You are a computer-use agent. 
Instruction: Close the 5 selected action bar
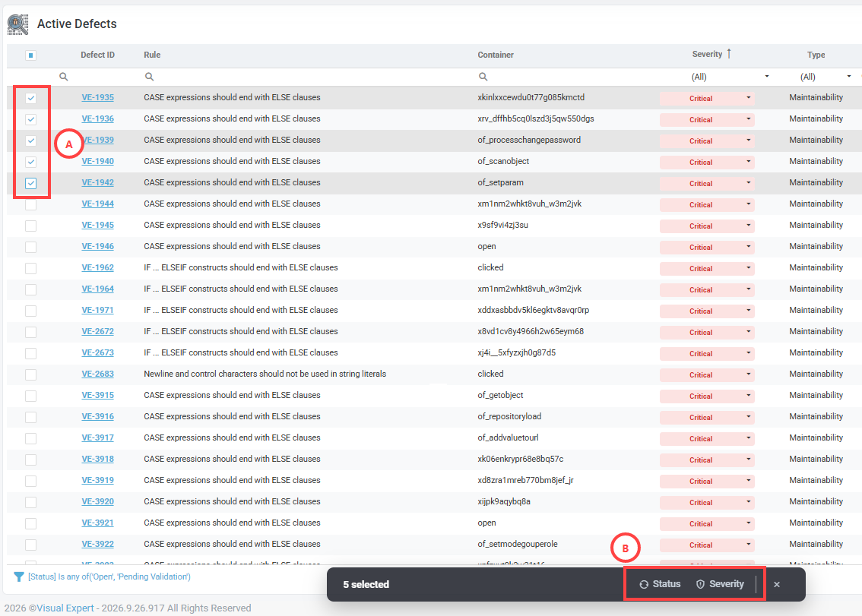[x=777, y=584]
